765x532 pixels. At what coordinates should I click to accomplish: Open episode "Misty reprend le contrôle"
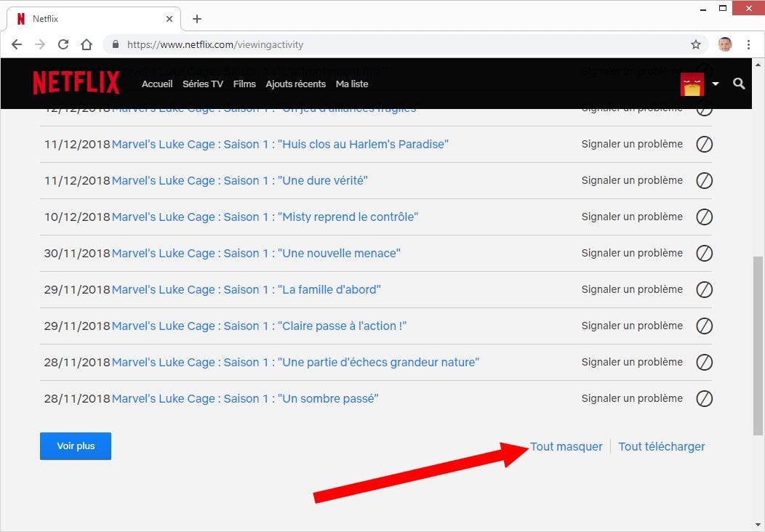(x=265, y=217)
